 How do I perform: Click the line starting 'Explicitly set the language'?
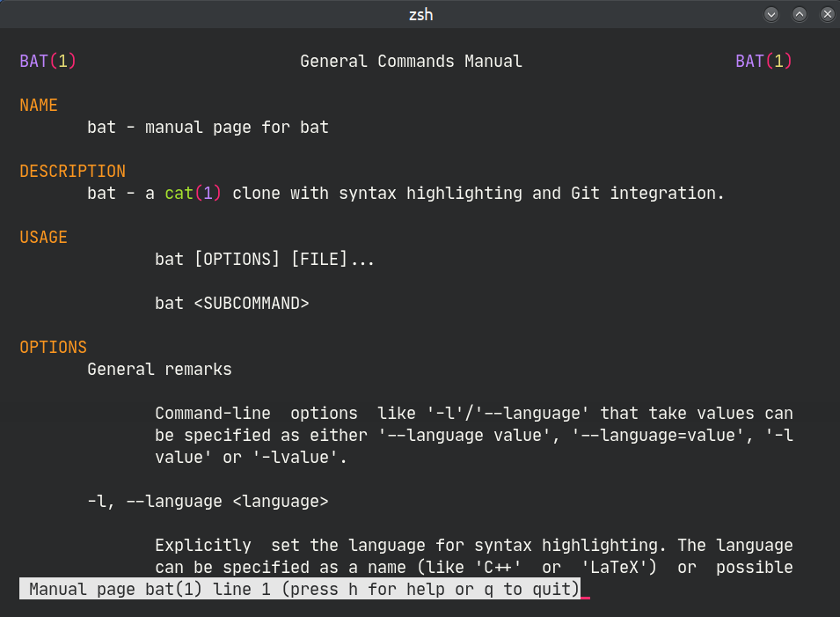pos(474,545)
